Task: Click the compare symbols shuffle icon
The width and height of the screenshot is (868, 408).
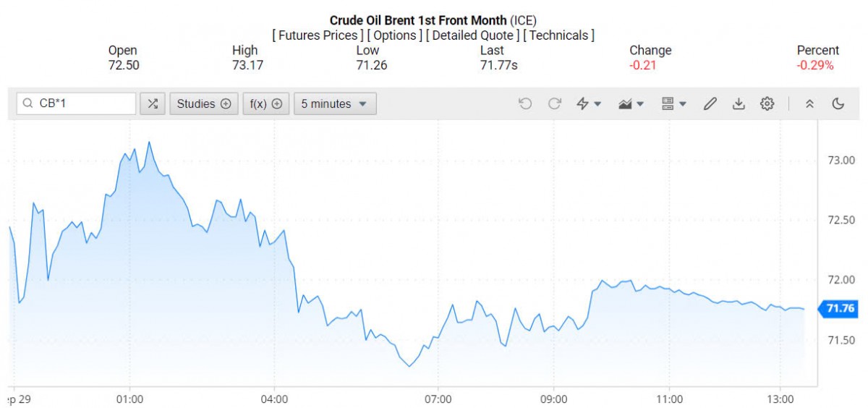Action: (153, 103)
